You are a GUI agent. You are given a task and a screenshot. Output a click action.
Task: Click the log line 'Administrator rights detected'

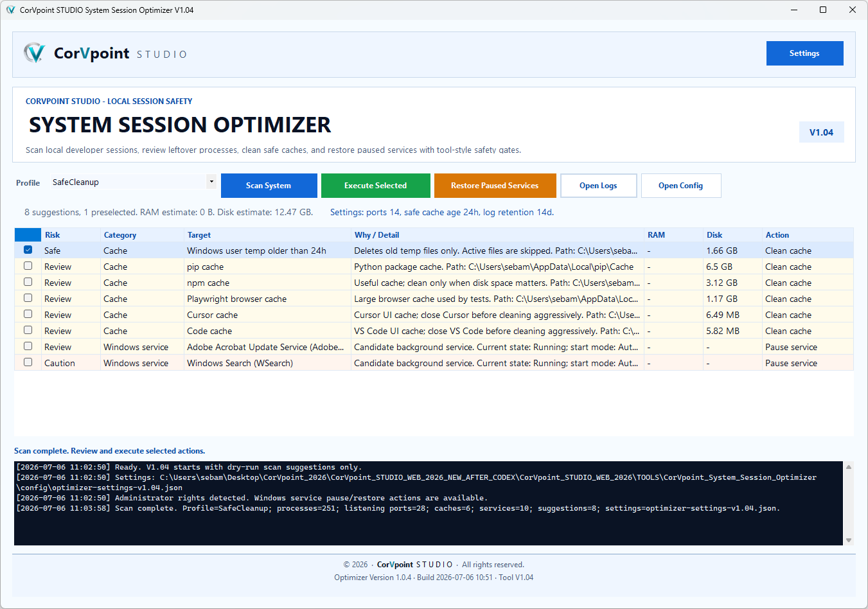252,498
